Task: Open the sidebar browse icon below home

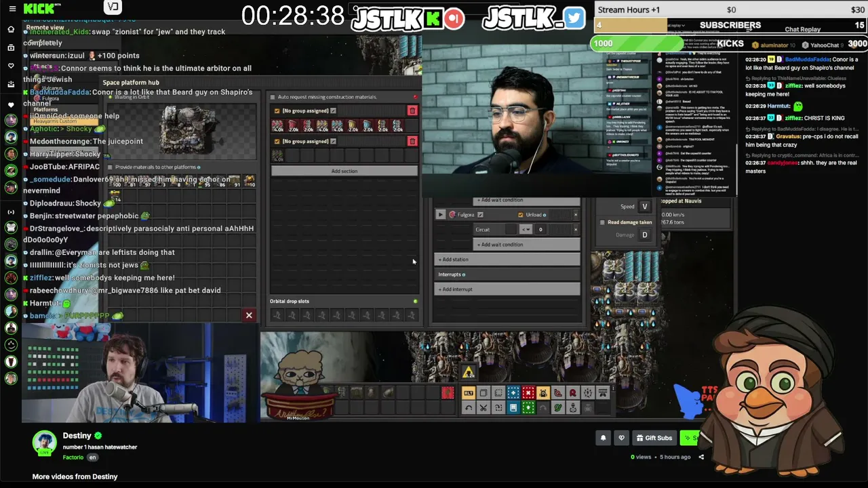Action: point(11,47)
